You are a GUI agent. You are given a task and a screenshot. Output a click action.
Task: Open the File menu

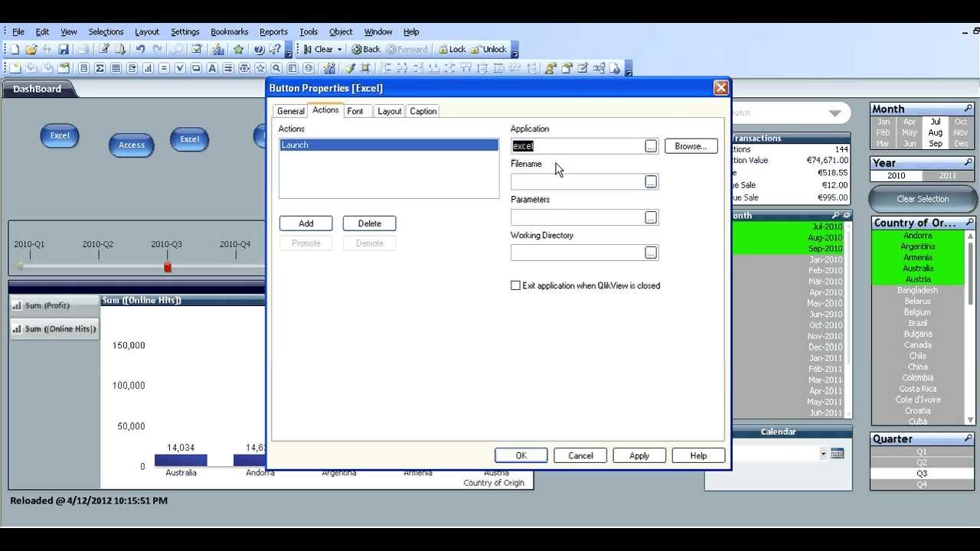18,32
